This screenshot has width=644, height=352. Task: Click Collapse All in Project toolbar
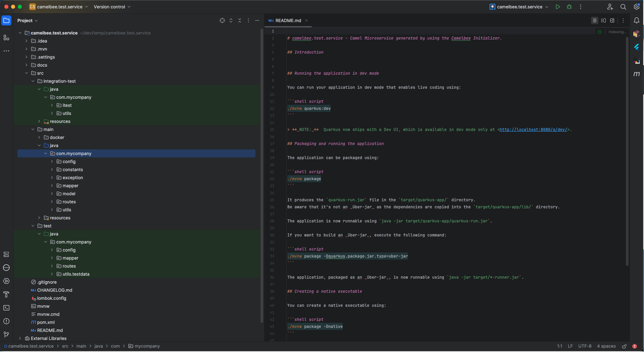click(x=239, y=20)
